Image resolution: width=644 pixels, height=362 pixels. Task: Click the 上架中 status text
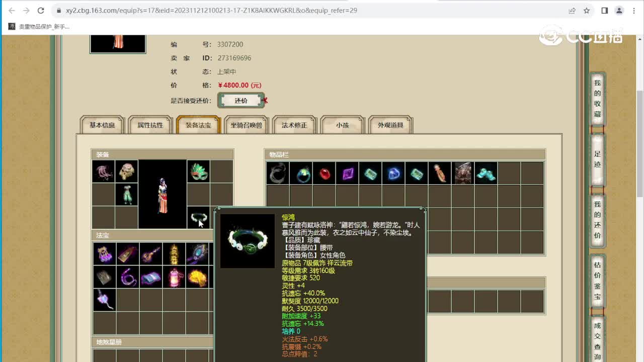coord(226,72)
